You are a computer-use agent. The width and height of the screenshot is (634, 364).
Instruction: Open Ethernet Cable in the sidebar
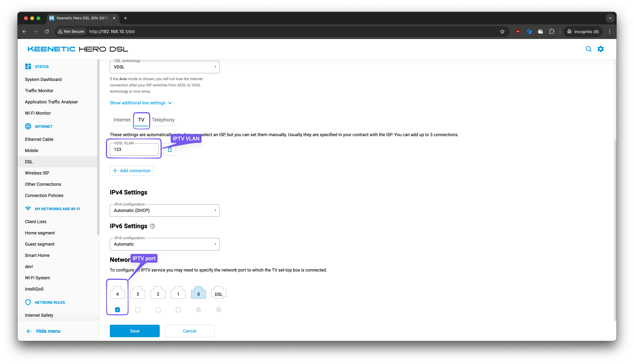[x=39, y=139]
